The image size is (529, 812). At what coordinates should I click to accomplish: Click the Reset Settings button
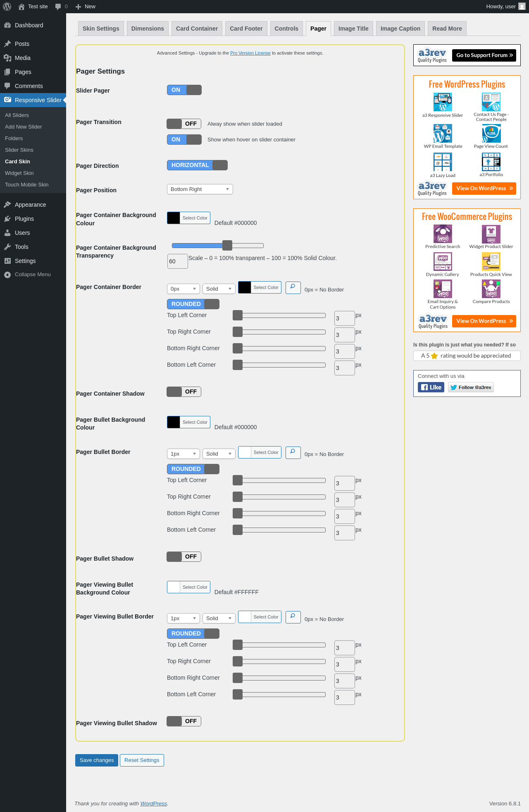[x=142, y=760]
